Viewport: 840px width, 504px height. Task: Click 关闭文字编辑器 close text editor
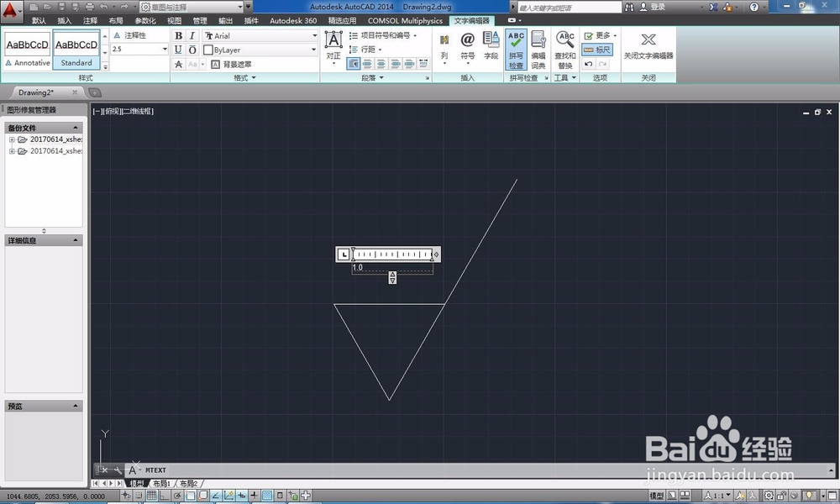(x=648, y=45)
